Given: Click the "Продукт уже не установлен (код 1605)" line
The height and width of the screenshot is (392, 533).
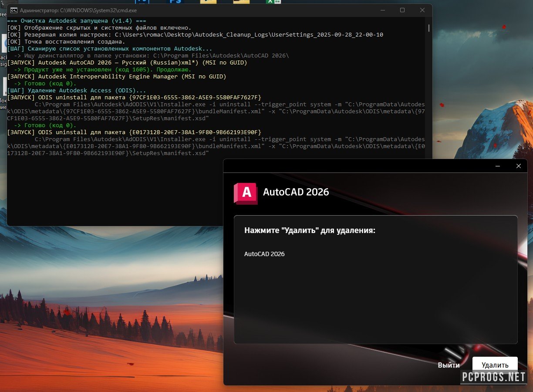Looking at the screenshot, I should [103, 70].
